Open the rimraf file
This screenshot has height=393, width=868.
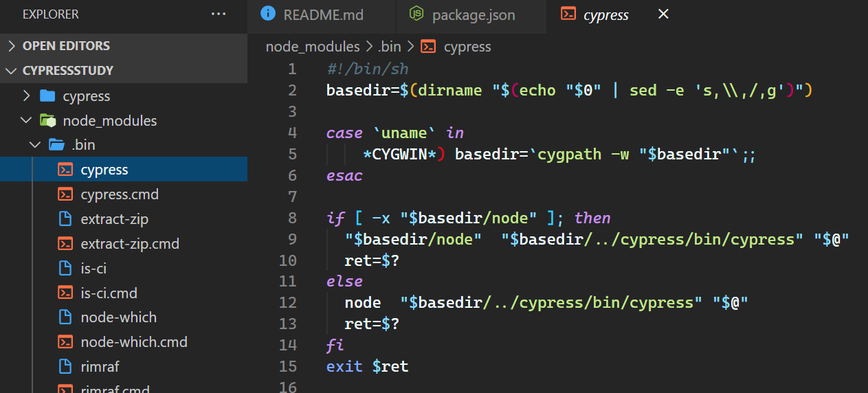point(124,367)
